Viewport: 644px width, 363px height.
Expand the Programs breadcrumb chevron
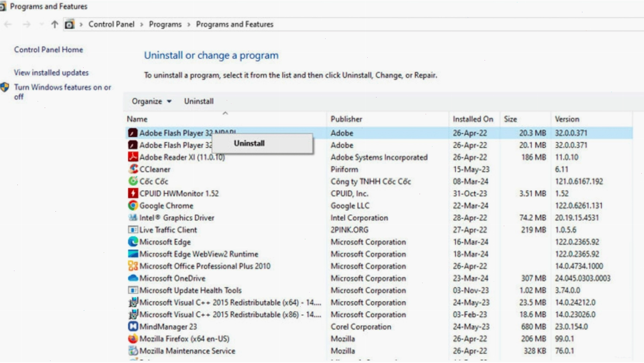coord(189,24)
